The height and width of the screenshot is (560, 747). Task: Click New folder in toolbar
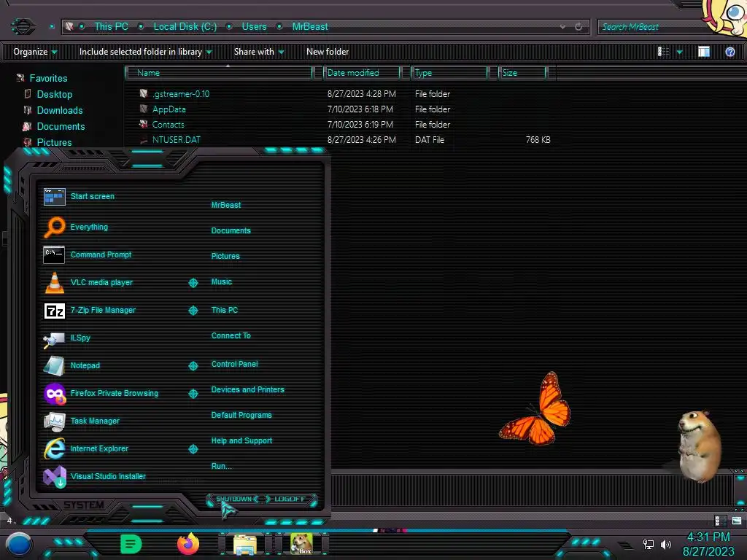point(328,52)
